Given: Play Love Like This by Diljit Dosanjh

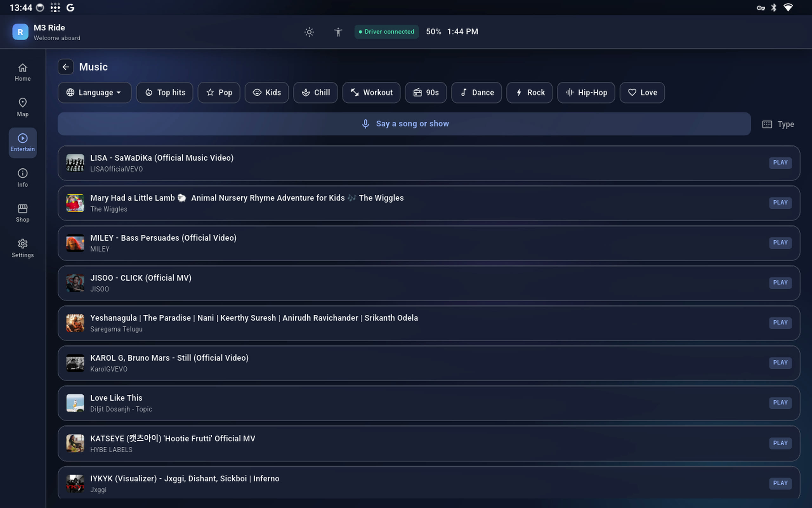Looking at the screenshot, I should click(780, 403).
